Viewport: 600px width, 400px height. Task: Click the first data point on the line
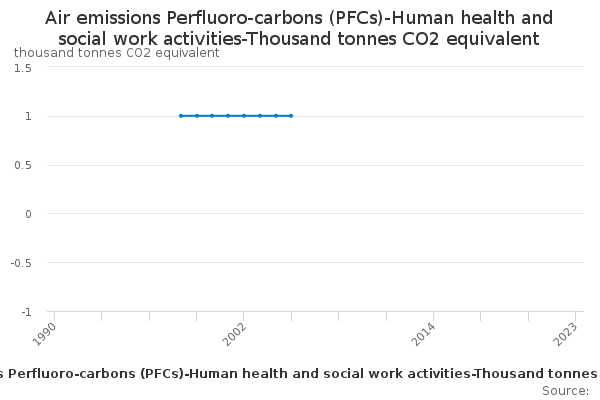pos(181,116)
